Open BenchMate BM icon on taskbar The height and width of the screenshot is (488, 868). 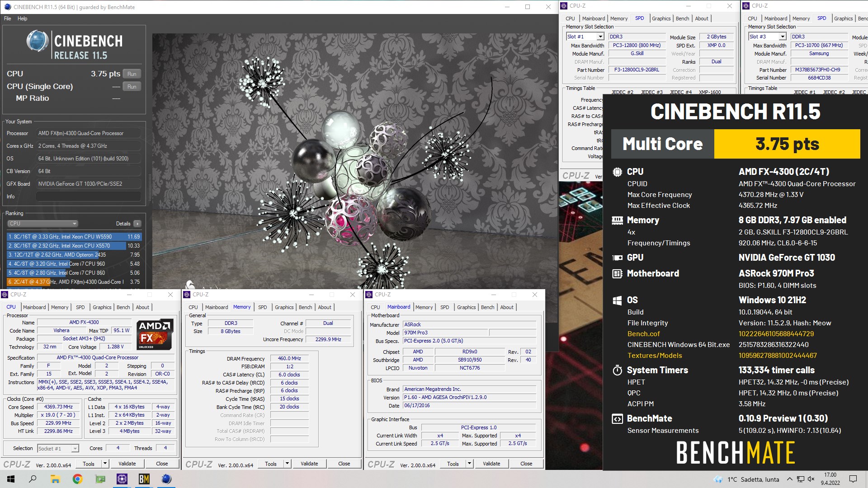(x=144, y=479)
